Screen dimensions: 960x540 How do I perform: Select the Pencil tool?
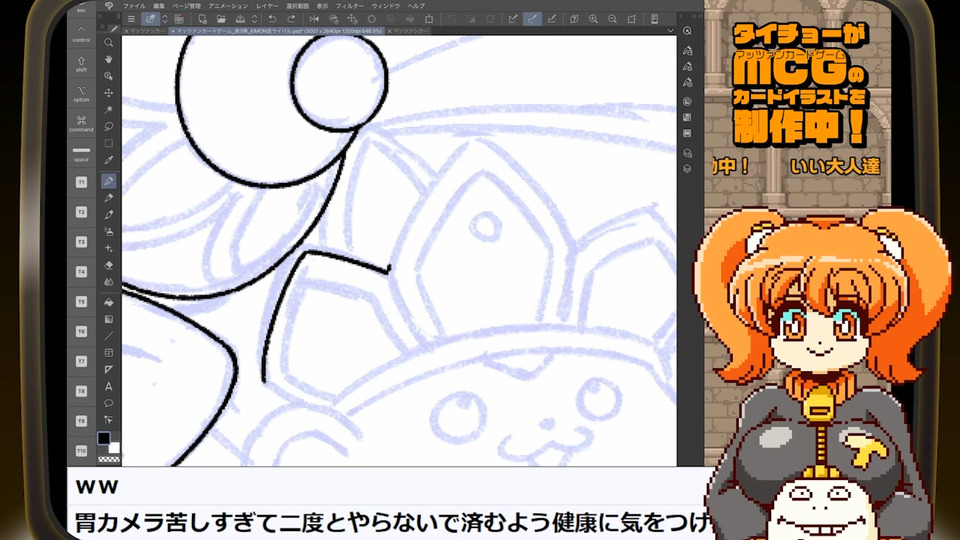coord(108,198)
